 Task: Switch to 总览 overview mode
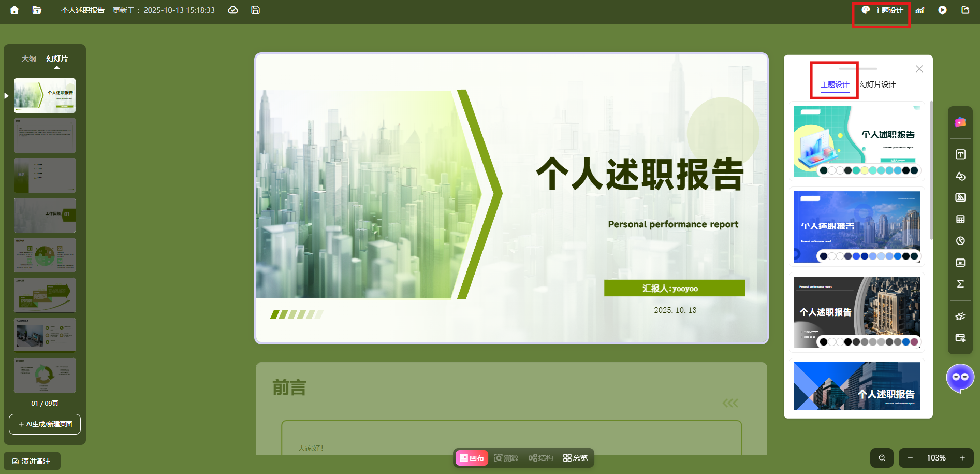coord(575,458)
